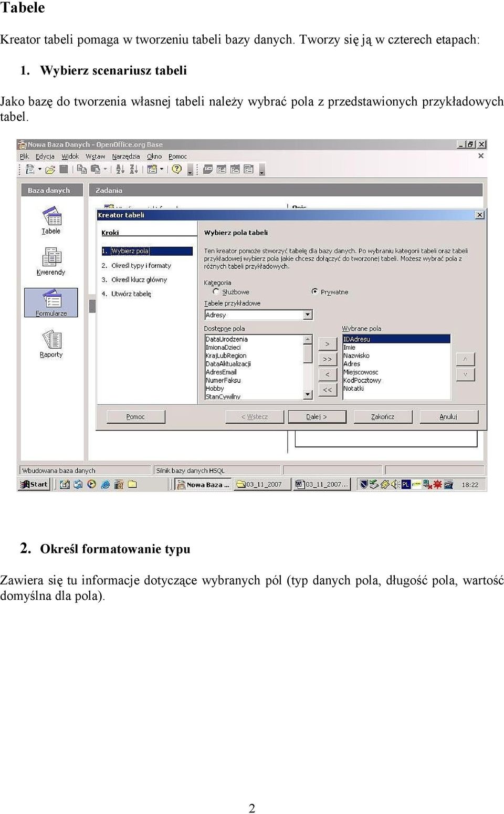Click the Sort descending toolbar icon
This screenshot has height=814, width=504.
coord(134,169)
